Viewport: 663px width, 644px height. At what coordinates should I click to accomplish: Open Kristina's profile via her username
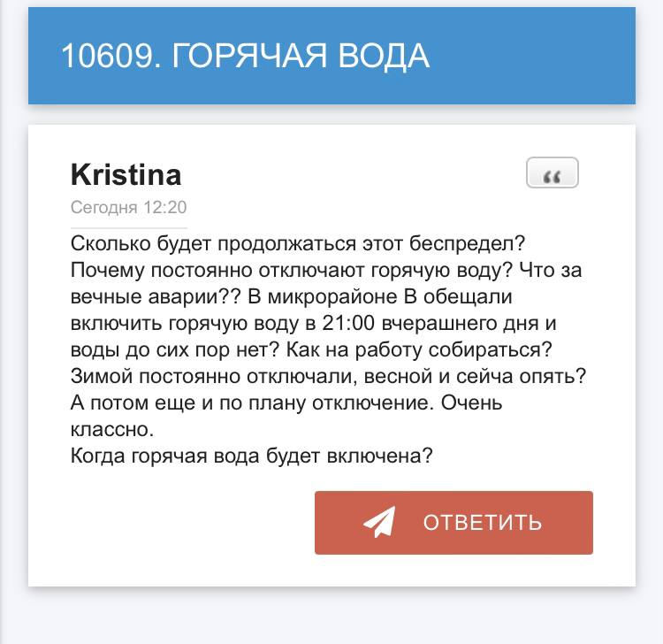(126, 174)
